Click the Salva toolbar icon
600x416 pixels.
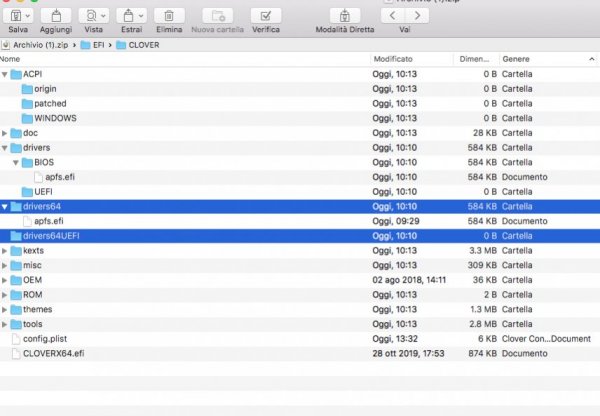(16, 16)
